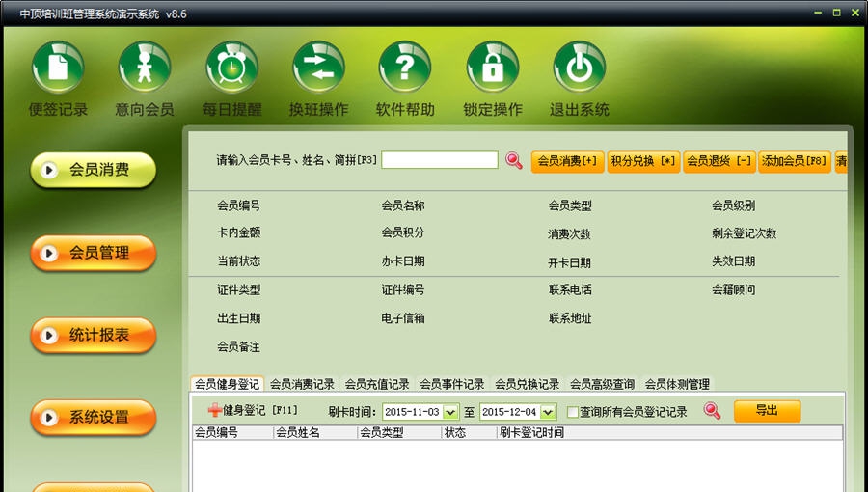Click the 失效日期 label
This screenshot has width=868, height=492.
point(734,261)
